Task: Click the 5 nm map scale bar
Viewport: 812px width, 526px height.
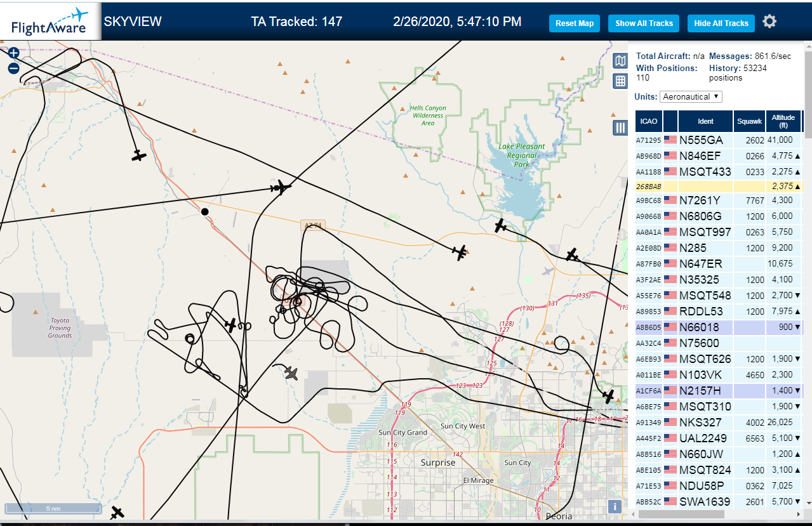Action: (x=53, y=508)
